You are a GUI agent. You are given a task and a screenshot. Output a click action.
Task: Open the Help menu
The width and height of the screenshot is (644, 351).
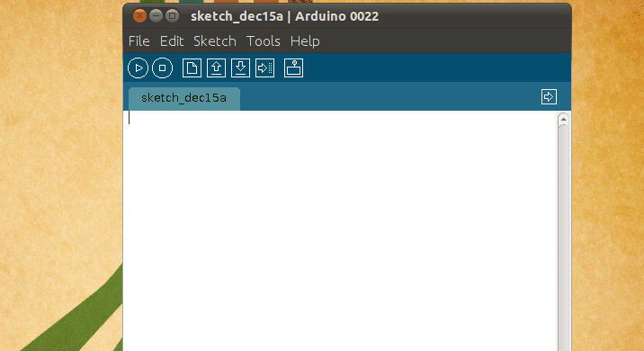305,41
